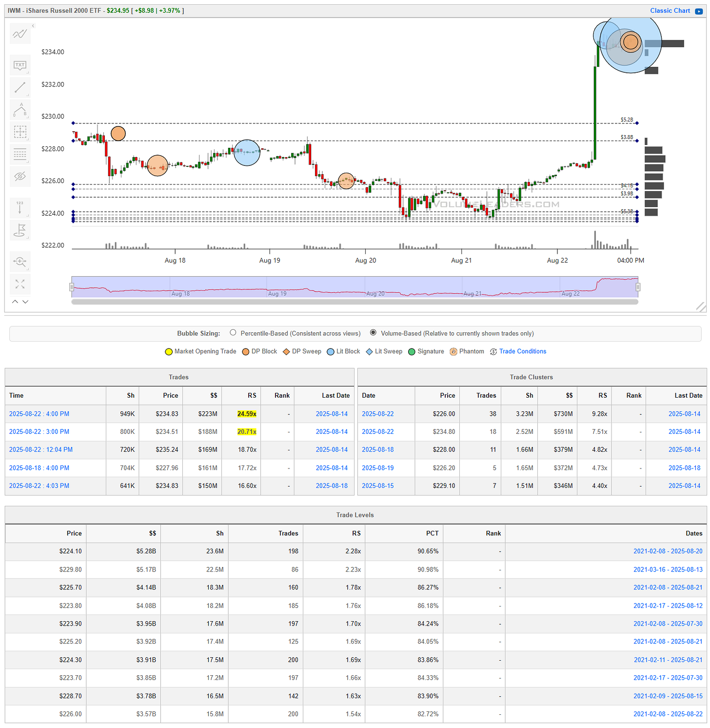Open trade 2025-08-22 : 12:04 PM
The image size is (710, 728).
pyautogui.click(x=41, y=449)
